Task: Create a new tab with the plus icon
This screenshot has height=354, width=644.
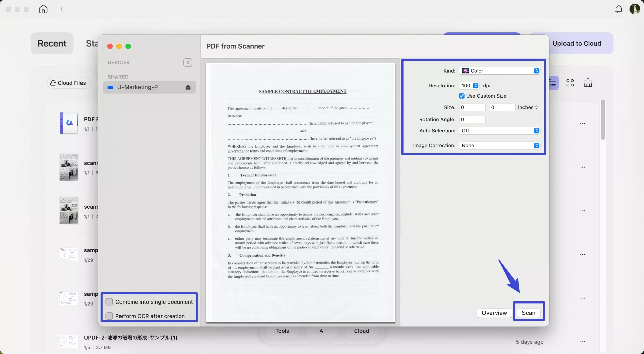Action: click(61, 9)
